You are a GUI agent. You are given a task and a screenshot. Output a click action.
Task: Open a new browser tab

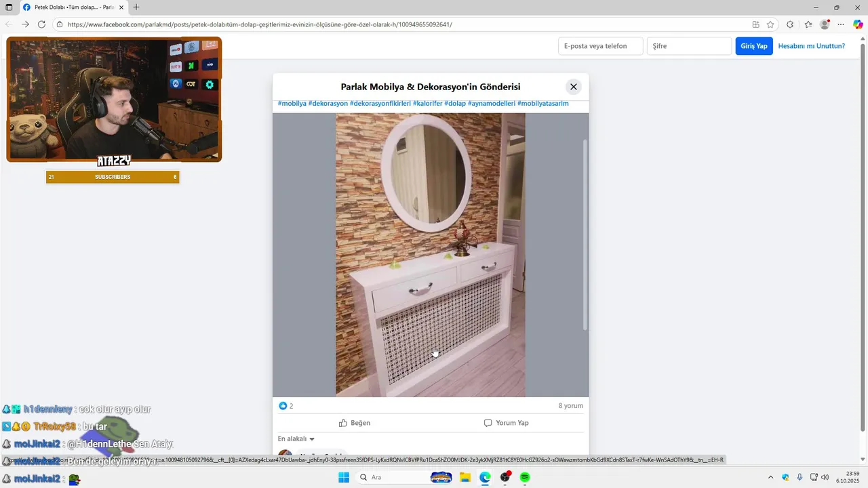pyautogui.click(x=136, y=7)
